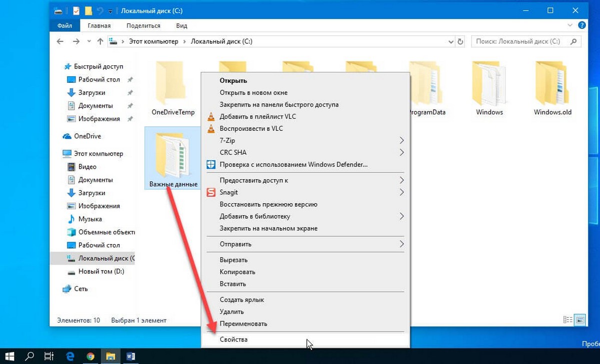Viewport: 600px width, 364px height.
Task: Open Свойства from context menu
Action: pos(305,340)
